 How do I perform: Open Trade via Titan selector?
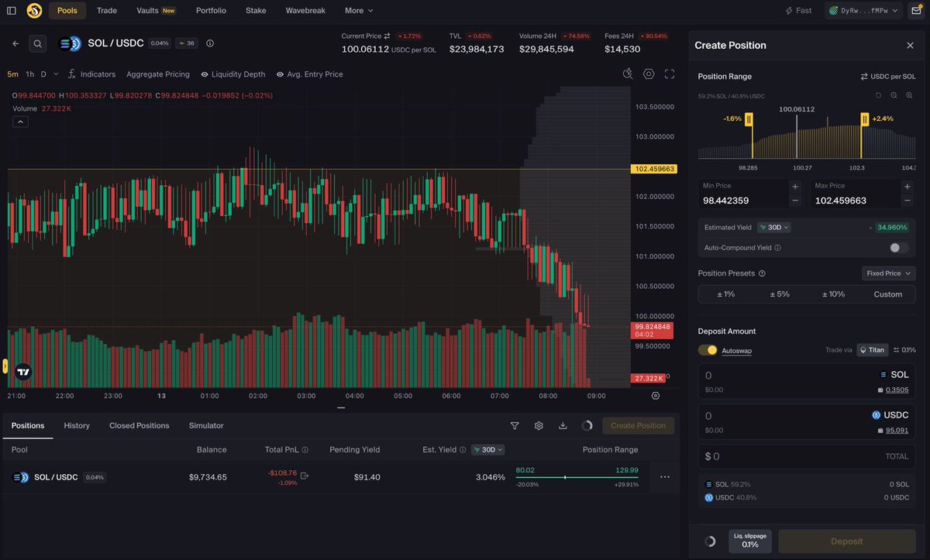point(873,350)
